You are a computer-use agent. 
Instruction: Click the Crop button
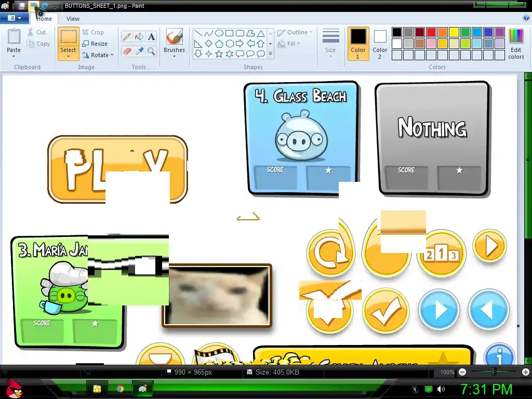(x=93, y=32)
